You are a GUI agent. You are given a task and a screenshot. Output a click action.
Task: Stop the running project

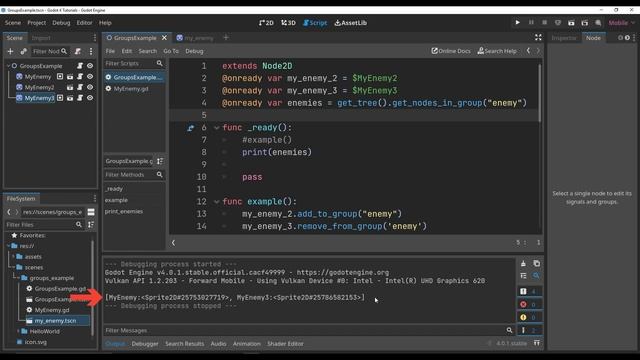click(x=544, y=22)
